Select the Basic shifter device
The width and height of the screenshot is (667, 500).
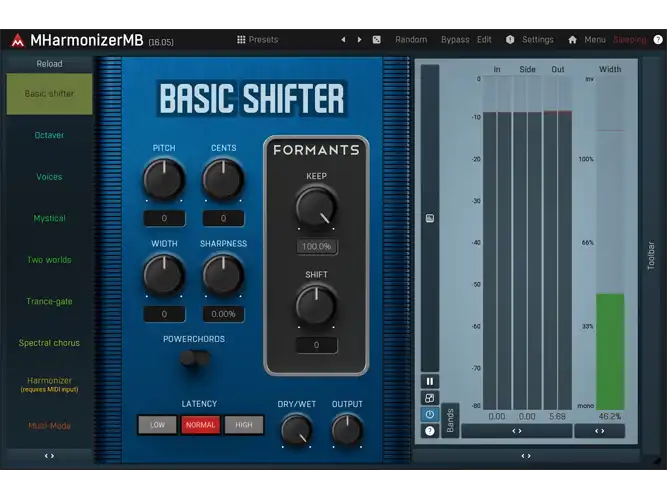49,94
